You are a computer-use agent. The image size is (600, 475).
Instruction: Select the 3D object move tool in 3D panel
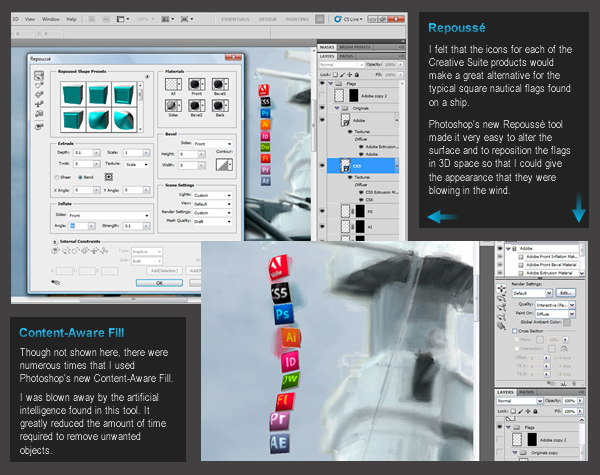point(501,289)
